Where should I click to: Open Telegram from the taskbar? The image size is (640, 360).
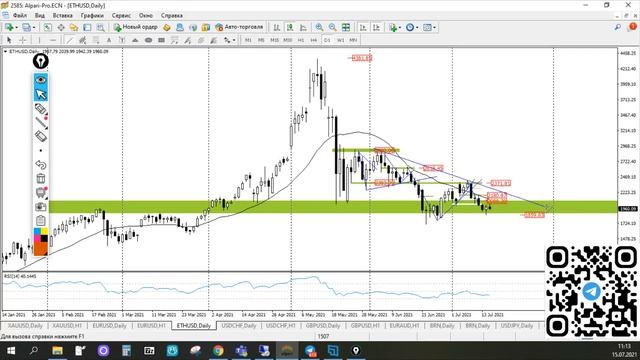310,351
